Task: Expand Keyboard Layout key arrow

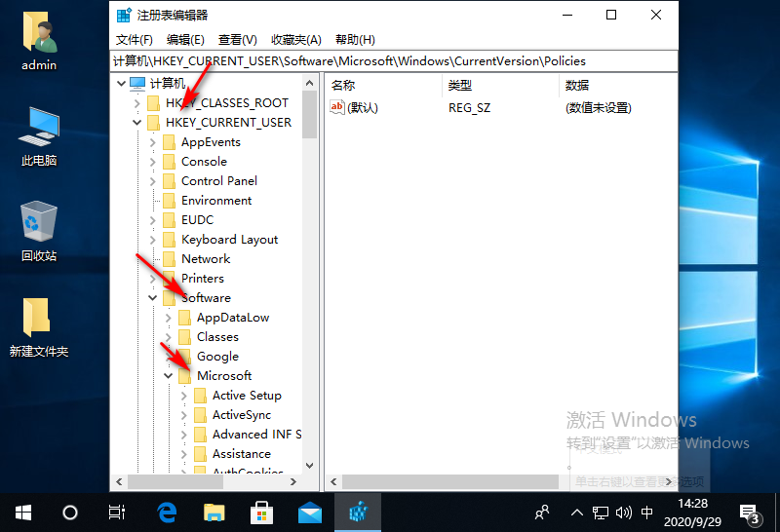Action: tap(152, 240)
